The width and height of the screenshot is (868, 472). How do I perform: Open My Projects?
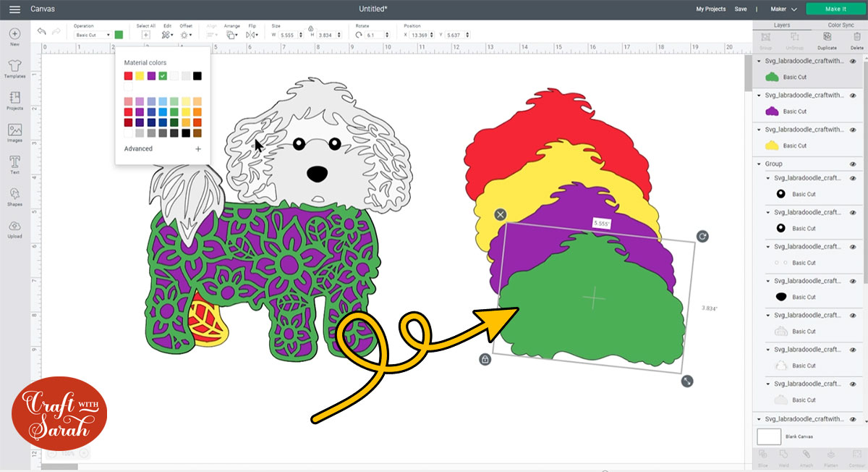click(x=710, y=9)
